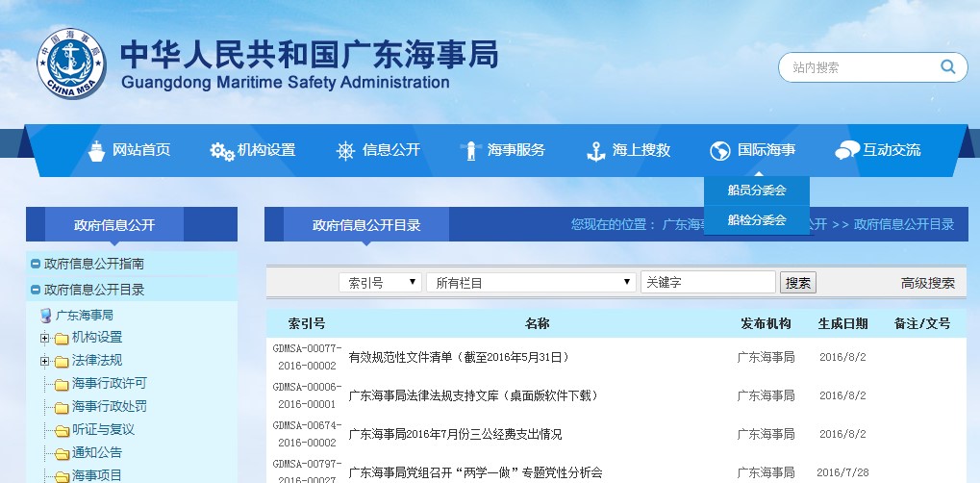
Task: Open the 高级搜索 advanced search link
Action: (x=927, y=284)
